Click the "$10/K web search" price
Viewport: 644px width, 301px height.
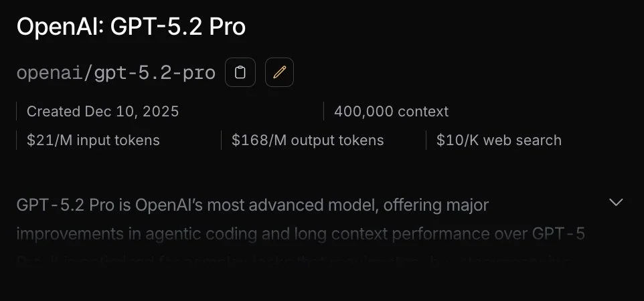[499, 140]
